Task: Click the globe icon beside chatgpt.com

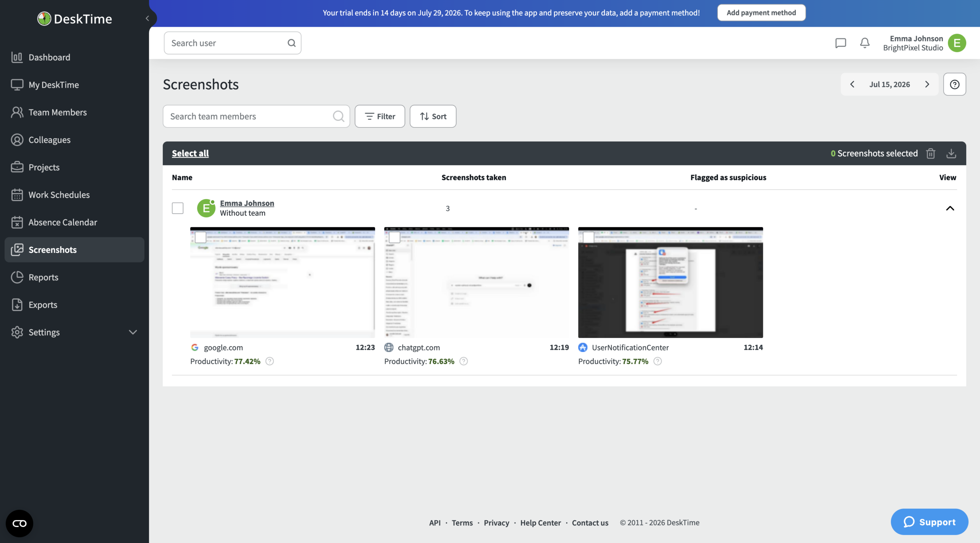Action: pos(389,347)
